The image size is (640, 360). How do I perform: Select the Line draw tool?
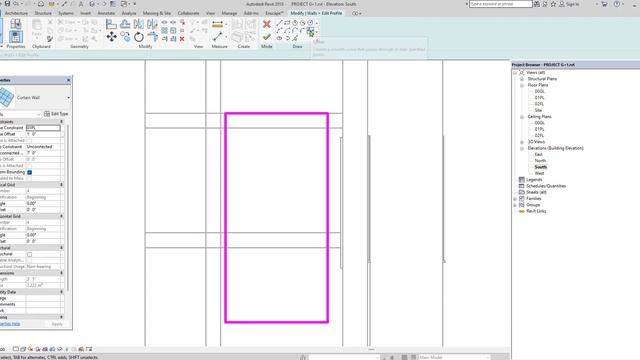pos(279,23)
